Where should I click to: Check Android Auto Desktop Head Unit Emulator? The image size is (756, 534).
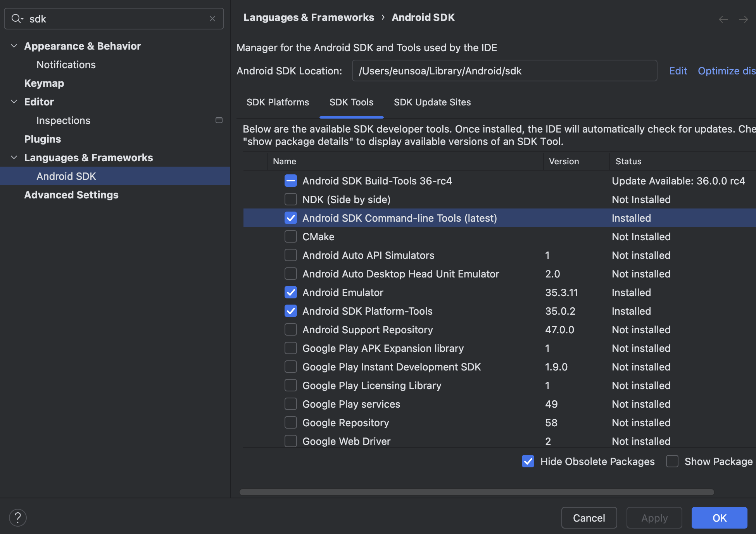291,274
